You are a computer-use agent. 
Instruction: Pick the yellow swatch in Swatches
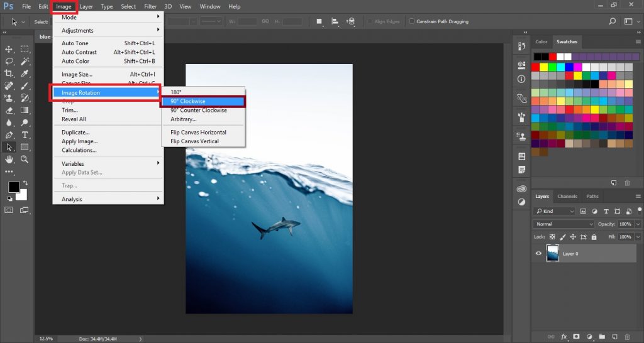click(543, 67)
